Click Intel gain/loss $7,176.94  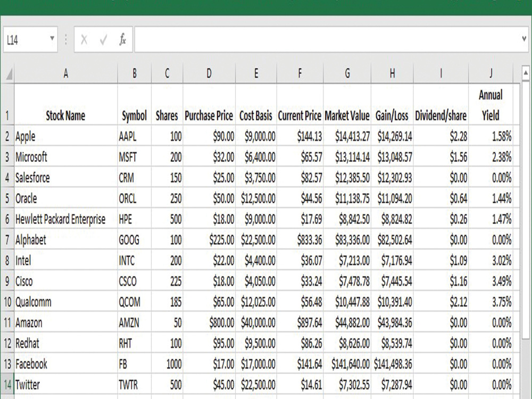(392, 261)
